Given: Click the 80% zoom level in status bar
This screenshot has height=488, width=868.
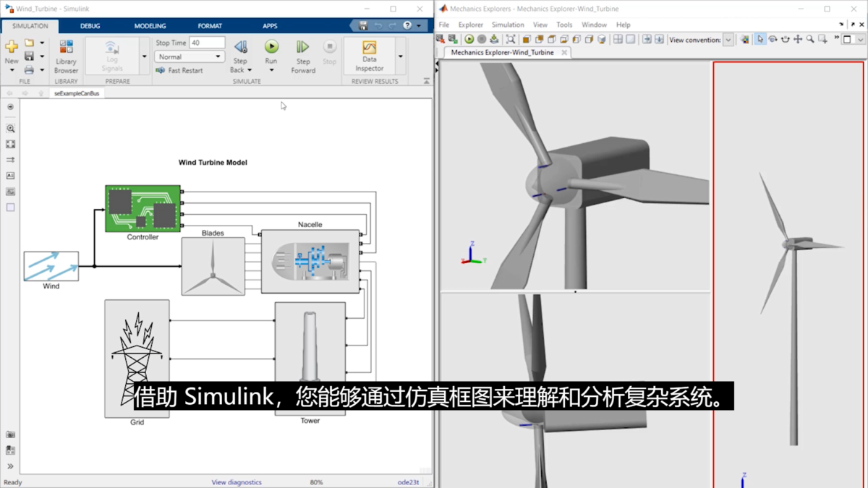Looking at the screenshot, I should pos(316,482).
